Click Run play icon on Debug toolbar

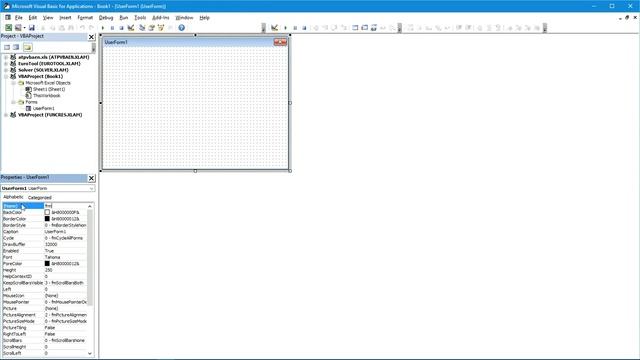(x=285, y=28)
